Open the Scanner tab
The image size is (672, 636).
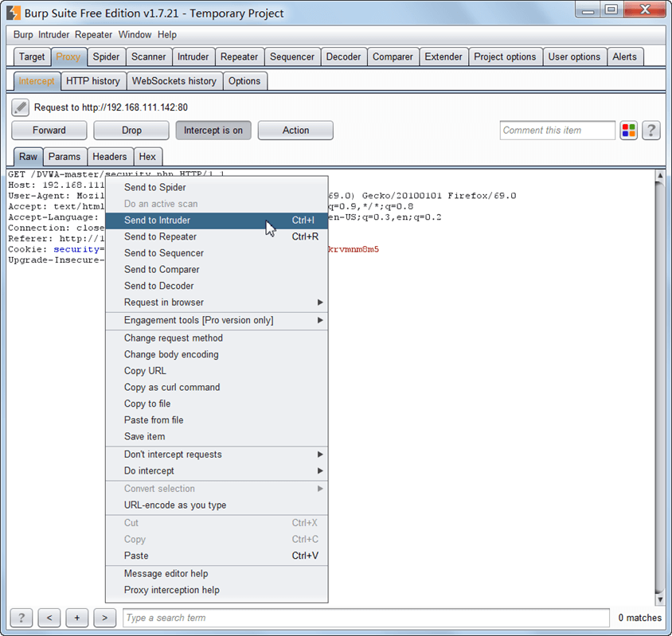coord(148,57)
